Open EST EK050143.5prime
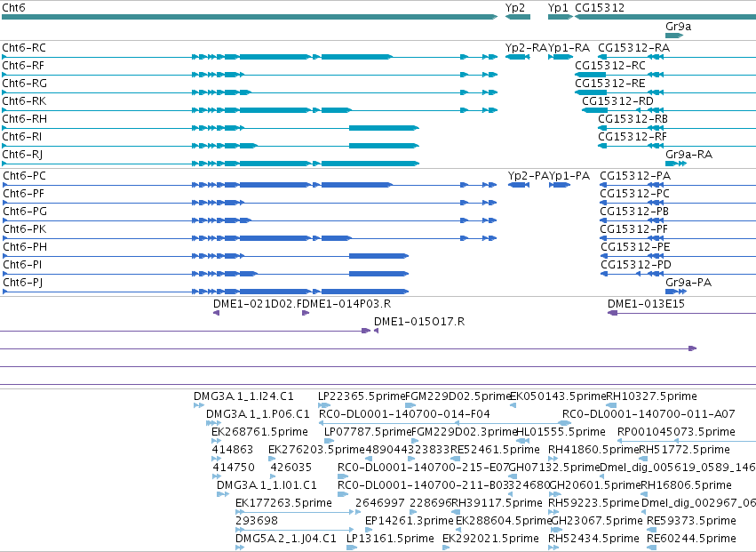 [558, 396]
